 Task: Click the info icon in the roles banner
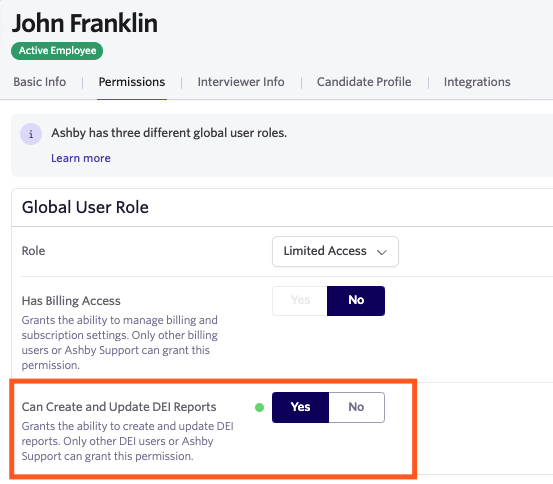31,134
